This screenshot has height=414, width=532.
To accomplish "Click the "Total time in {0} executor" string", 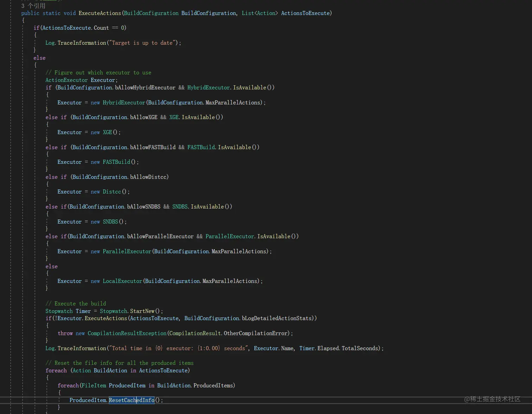I will [179, 348].
